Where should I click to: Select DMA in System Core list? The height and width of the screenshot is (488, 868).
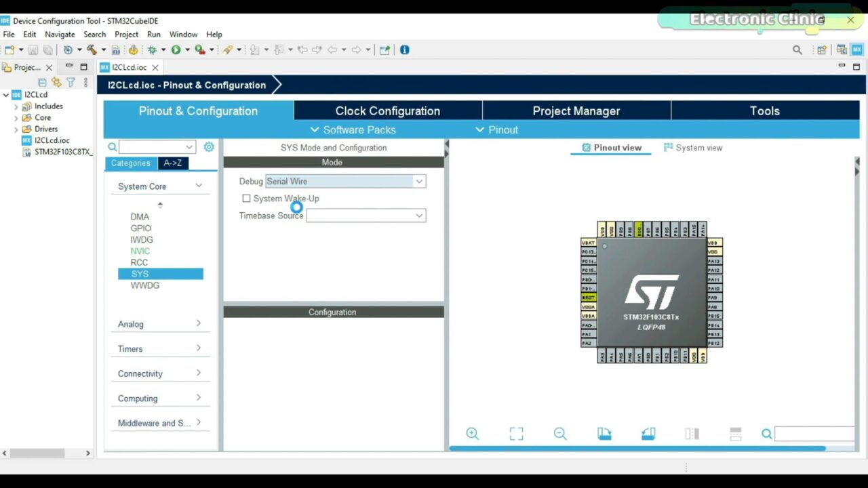tap(140, 217)
